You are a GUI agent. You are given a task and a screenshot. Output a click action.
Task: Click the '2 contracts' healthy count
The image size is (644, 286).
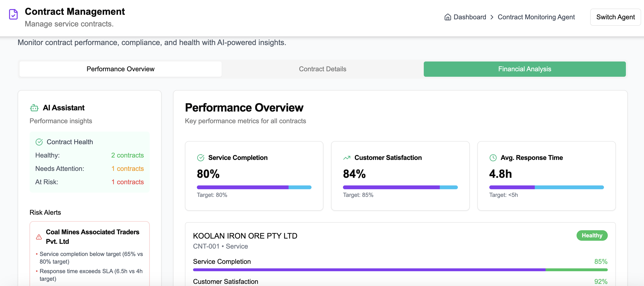click(127, 155)
